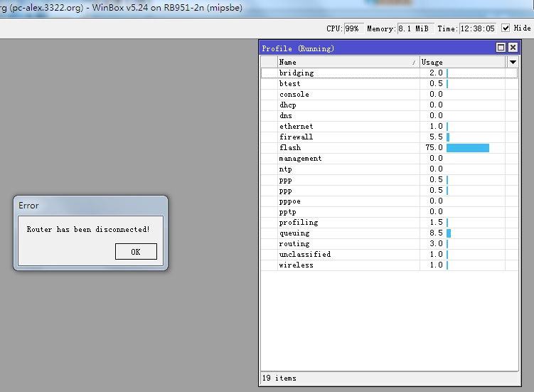Select the queuing row in Profile
This screenshot has width=534, height=392.
[x=389, y=233]
